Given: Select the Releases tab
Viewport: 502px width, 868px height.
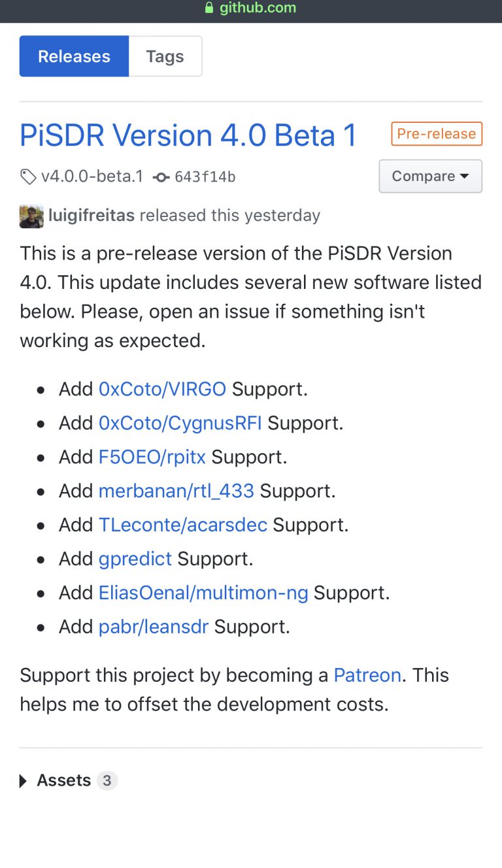Looking at the screenshot, I should (73, 56).
